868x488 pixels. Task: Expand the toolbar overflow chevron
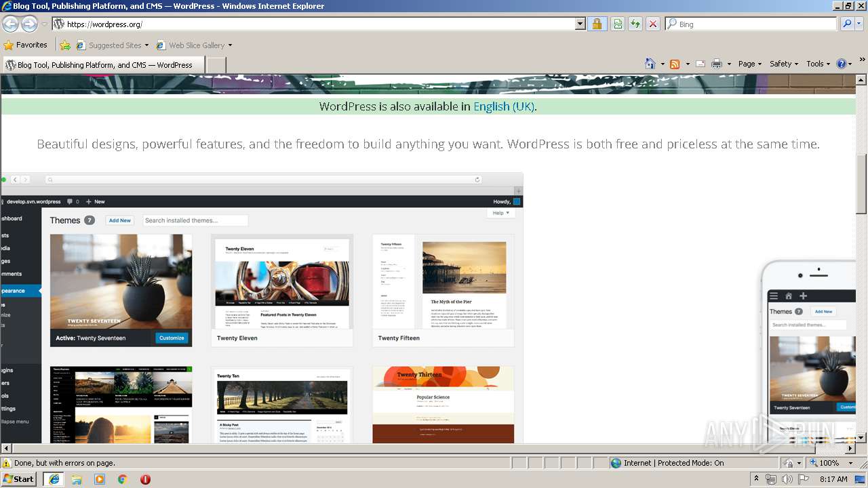862,60
